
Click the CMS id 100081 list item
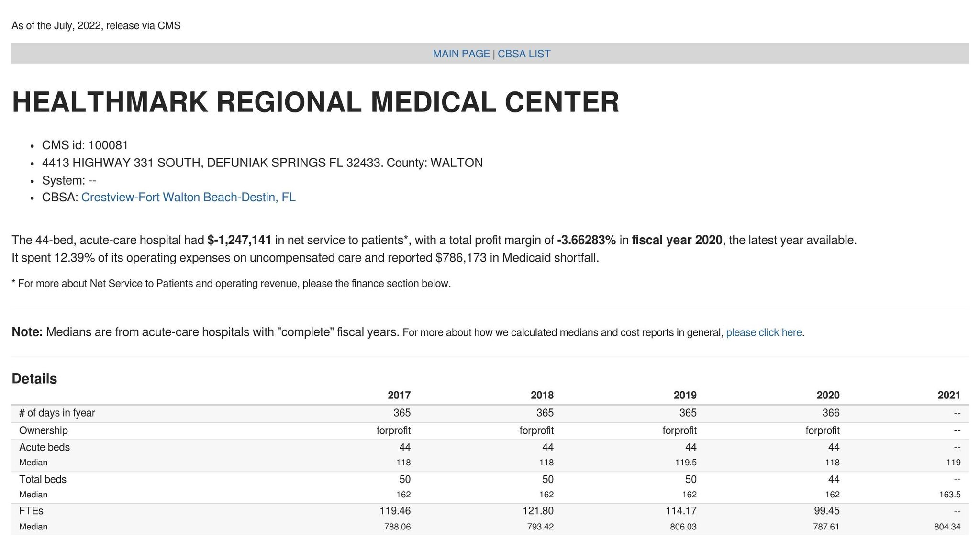(85, 144)
